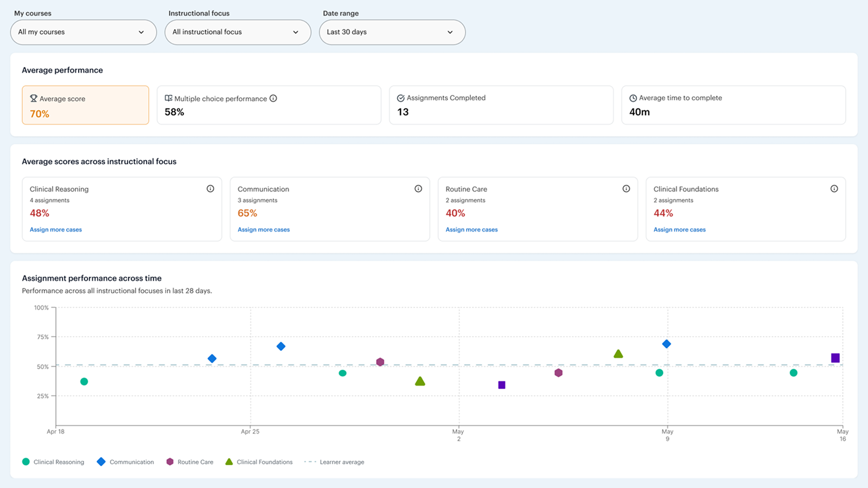
Task: Click the blue diamond Communication legend icon
Action: coord(101,462)
